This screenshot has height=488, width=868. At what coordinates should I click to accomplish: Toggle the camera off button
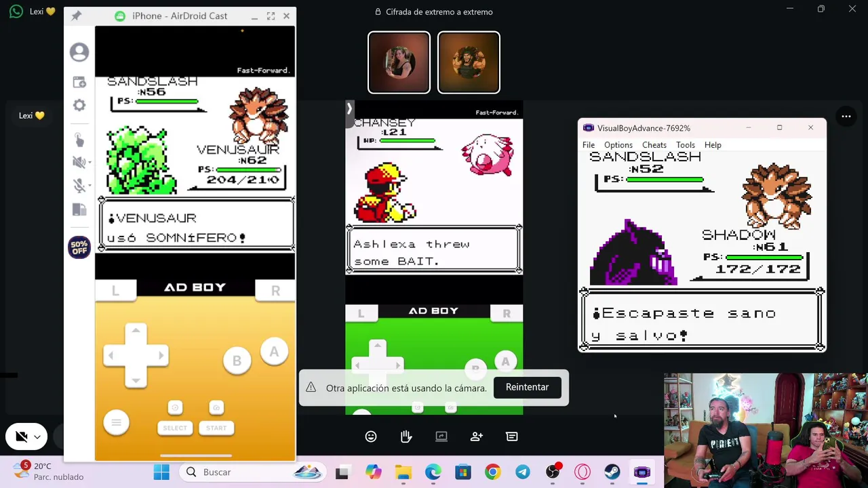tap(21, 437)
